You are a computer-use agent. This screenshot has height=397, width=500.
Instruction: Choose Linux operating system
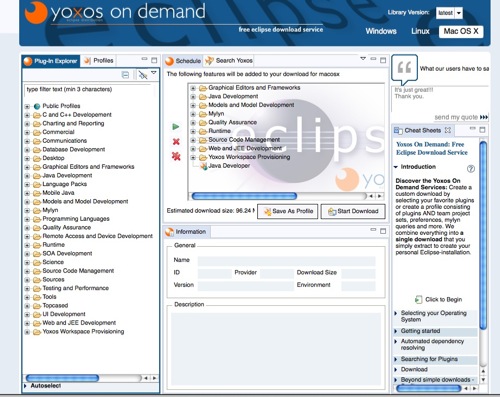coord(420,31)
